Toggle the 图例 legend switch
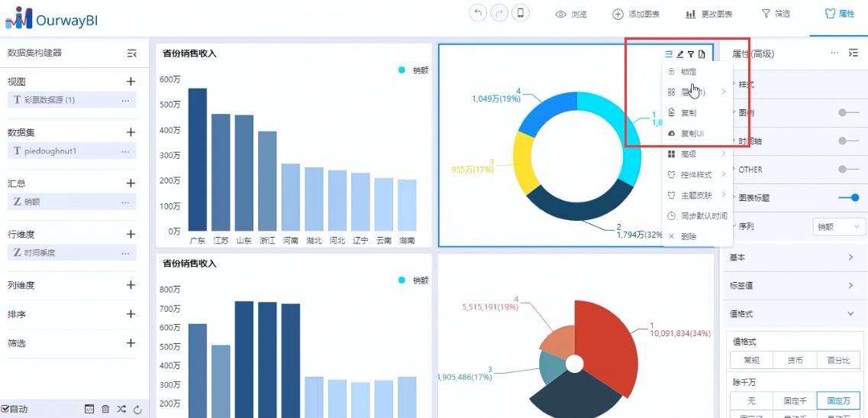Screen dimensions: 868x418 click(849, 112)
